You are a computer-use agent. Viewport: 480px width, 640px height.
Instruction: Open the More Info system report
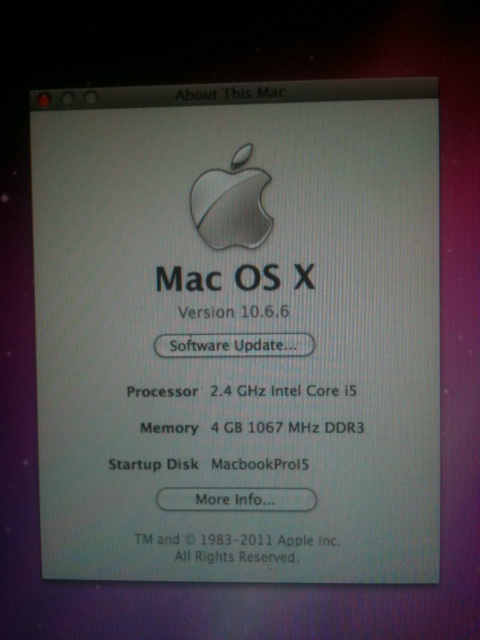[x=236, y=499]
